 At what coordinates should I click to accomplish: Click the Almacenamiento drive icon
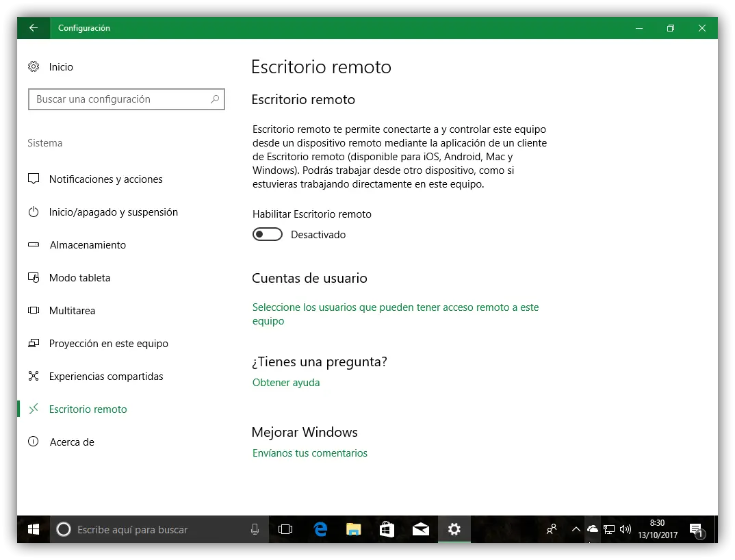click(x=34, y=244)
